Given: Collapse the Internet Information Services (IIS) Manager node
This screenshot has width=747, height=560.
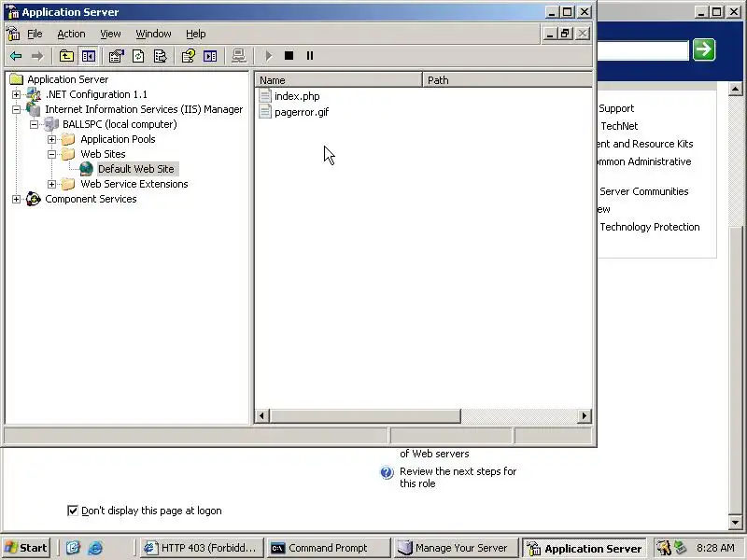Looking at the screenshot, I should (x=16, y=109).
